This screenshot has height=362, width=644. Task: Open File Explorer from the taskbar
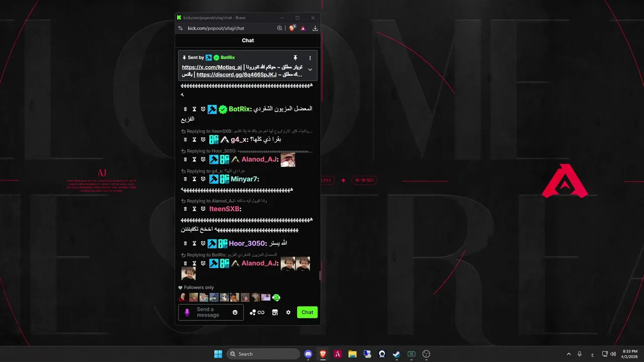coord(352,354)
